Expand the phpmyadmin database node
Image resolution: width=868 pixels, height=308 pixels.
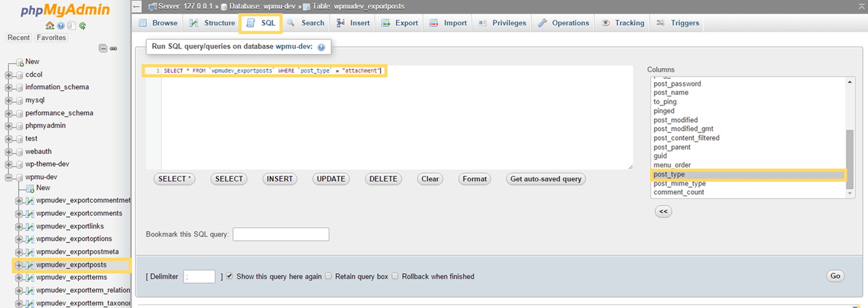coord(8,126)
